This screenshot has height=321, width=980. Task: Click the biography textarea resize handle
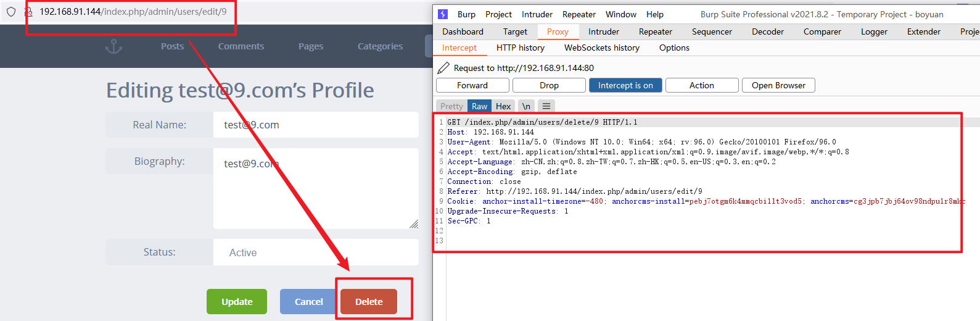(414, 224)
